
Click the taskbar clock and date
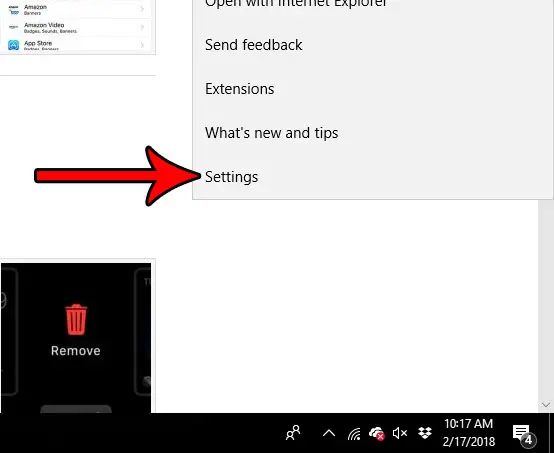468,433
